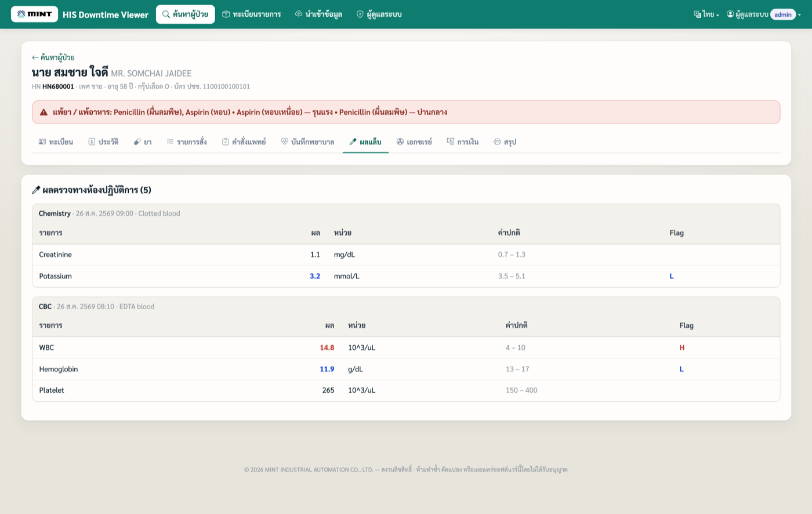Click the Hemoglobin row label

[59, 369]
